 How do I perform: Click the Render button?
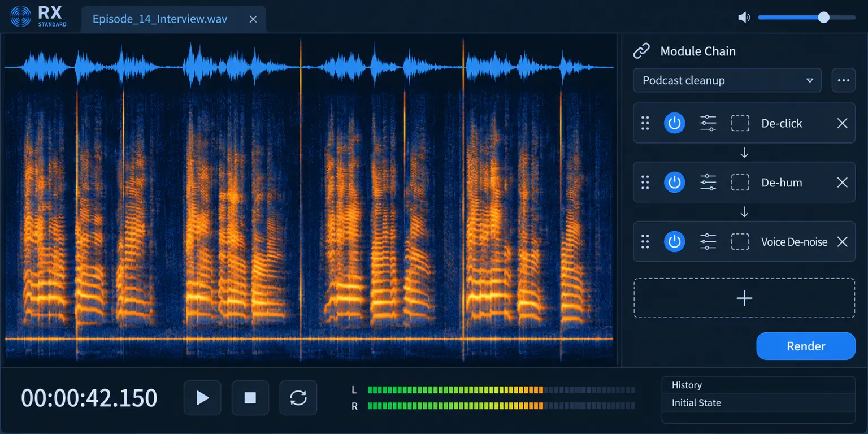[806, 346]
